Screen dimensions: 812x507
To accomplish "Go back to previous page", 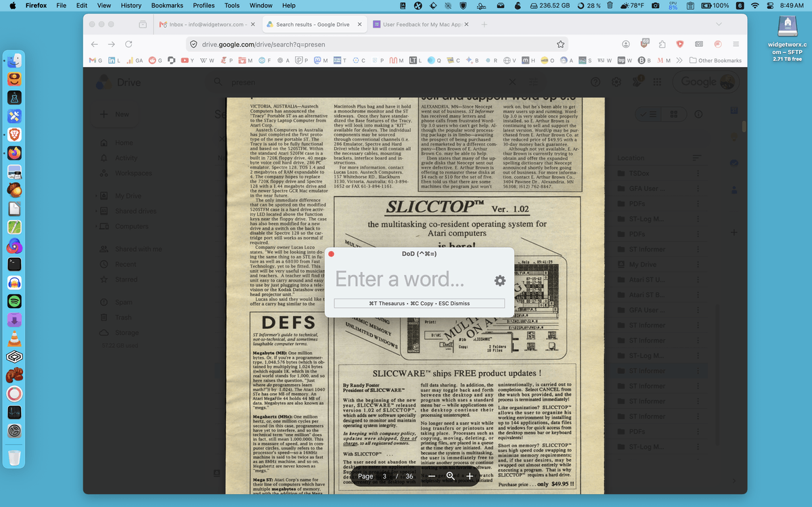I will (x=95, y=44).
